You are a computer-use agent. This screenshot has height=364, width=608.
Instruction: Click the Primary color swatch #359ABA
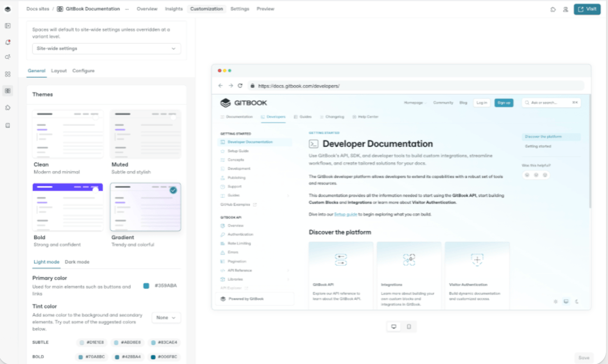click(146, 286)
